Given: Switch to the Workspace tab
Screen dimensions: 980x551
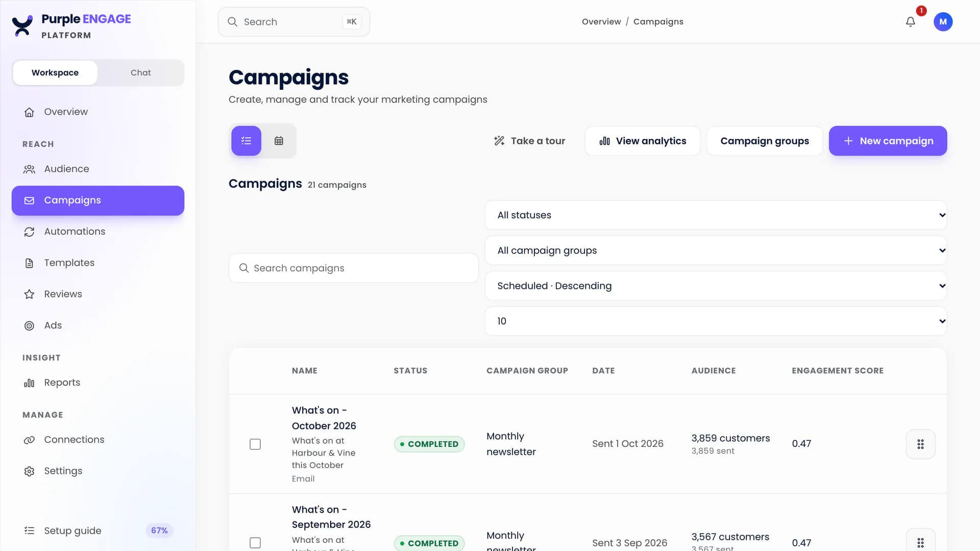Looking at the screenshot, I should click(x=55, y=72).
